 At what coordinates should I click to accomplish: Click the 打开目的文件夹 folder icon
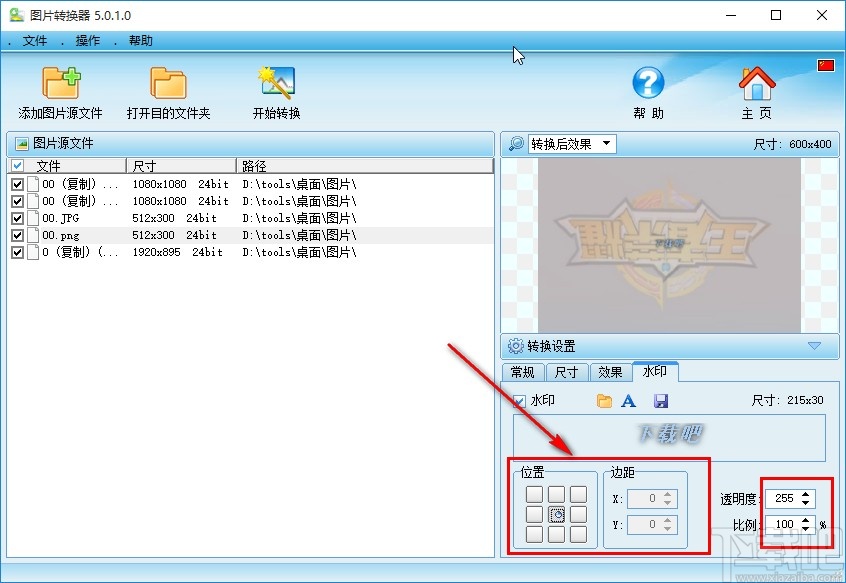(168, 83)
